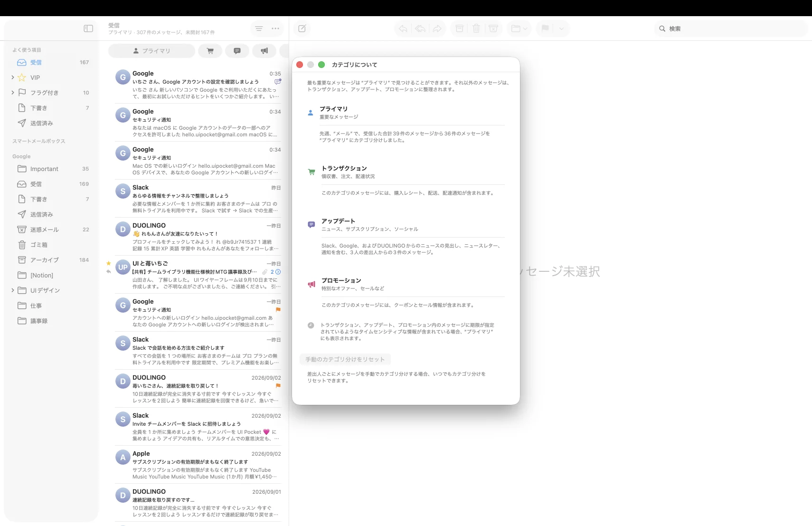Image resolution: width=812 pixels, height=526 pixels.
Task: Click the category summary icon on the Google 0:35 email
Action: [278, 82]
